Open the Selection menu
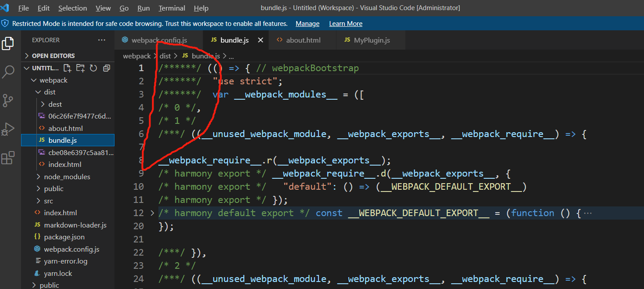 pos(72,8)
